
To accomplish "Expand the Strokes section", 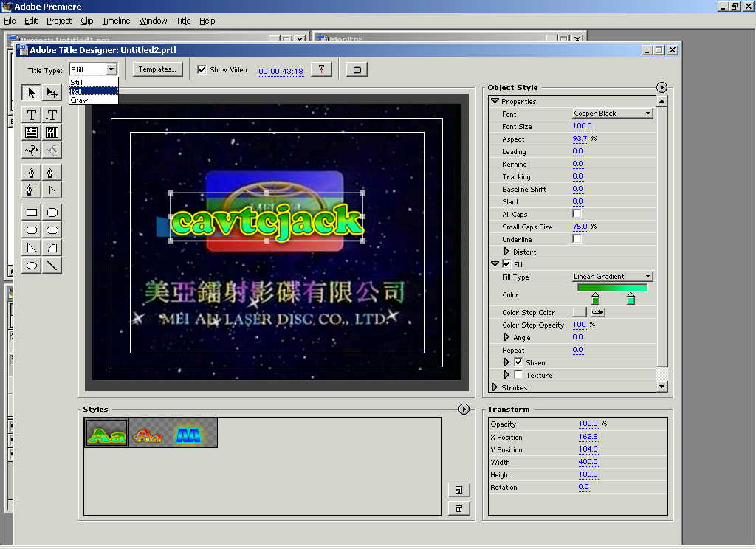I will (495, 387).
